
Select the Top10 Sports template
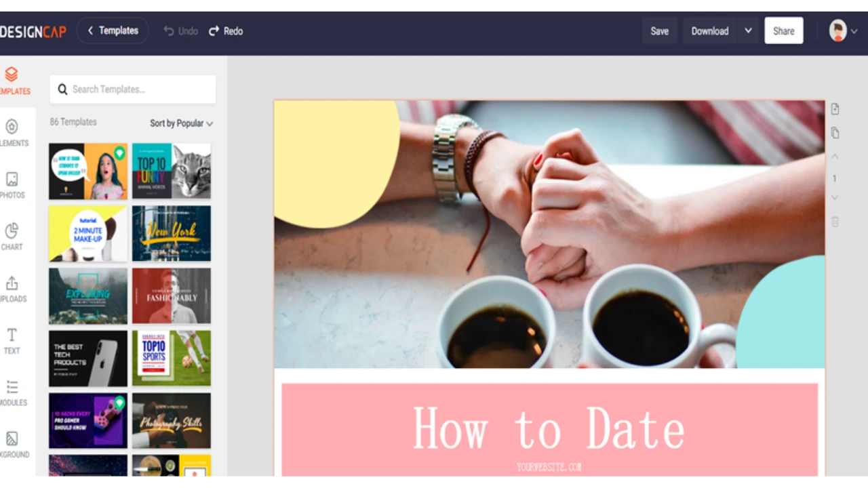pyautogui.click(x=172, y=358)
